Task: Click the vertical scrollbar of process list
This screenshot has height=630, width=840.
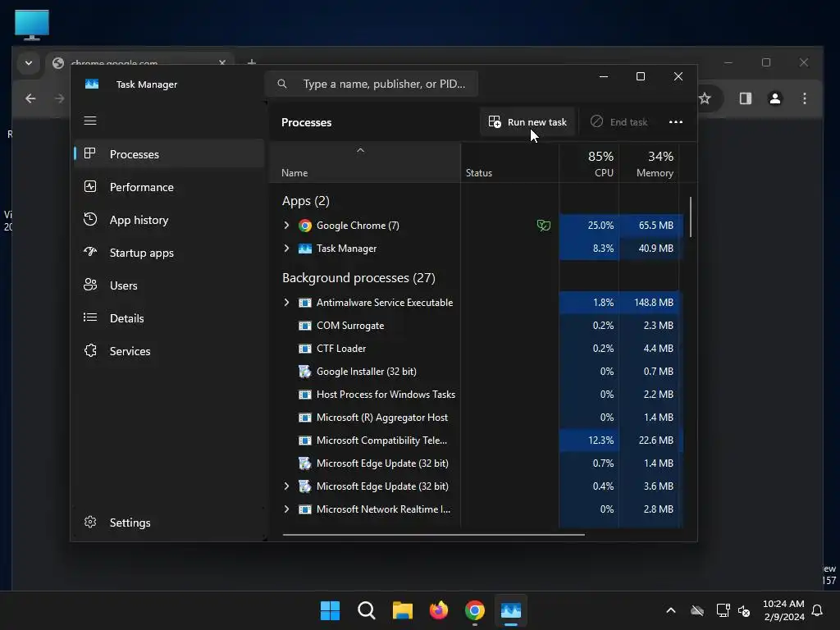Action: pyautogui.click(x=691, y=217)
